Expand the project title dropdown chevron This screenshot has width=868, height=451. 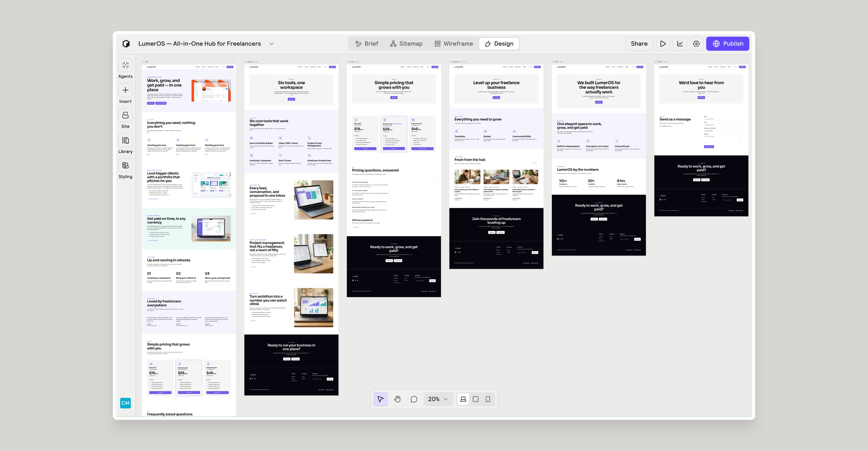[x=272, y=44]
